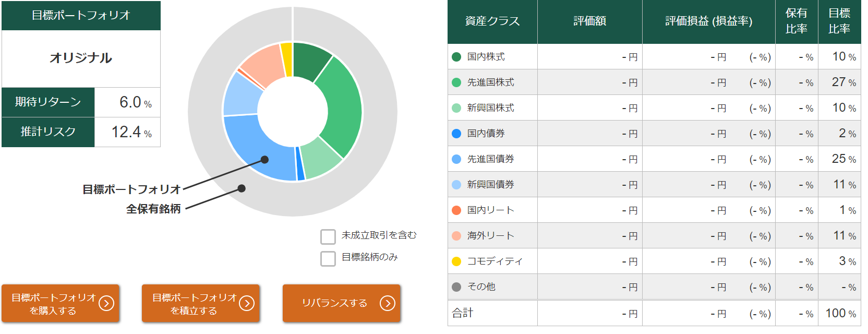Click the 新興国債券 row label
The height and width of the screenshot is (334, 868).
click(x=490, y=185)
